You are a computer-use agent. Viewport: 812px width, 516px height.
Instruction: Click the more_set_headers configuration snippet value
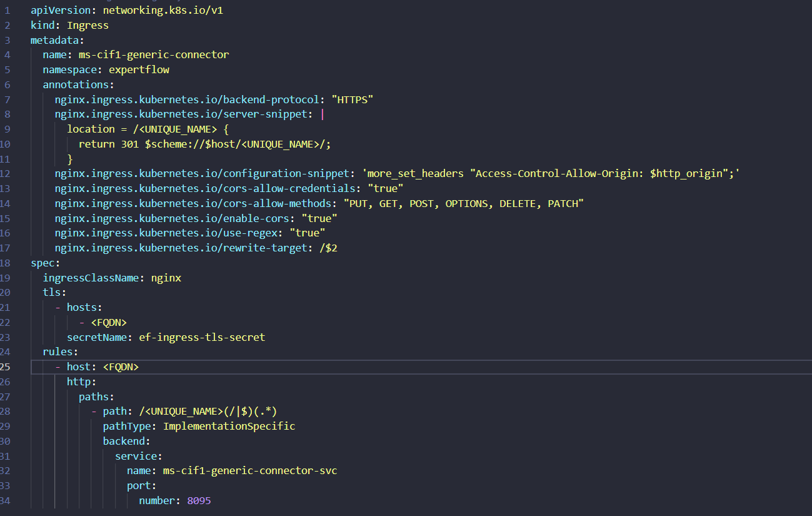pos(551,173)
